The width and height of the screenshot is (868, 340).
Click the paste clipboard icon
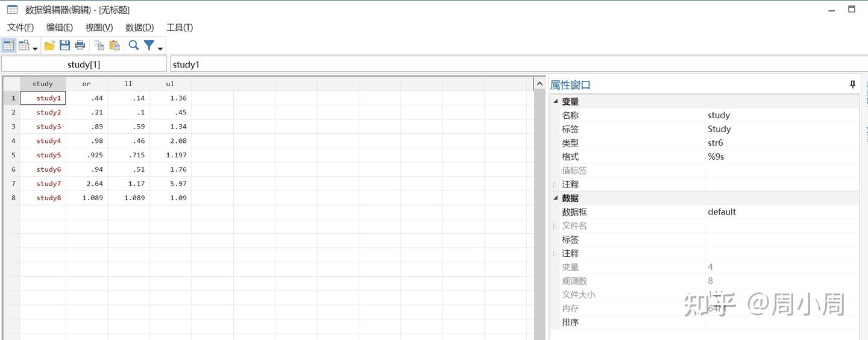click(115, 45)
